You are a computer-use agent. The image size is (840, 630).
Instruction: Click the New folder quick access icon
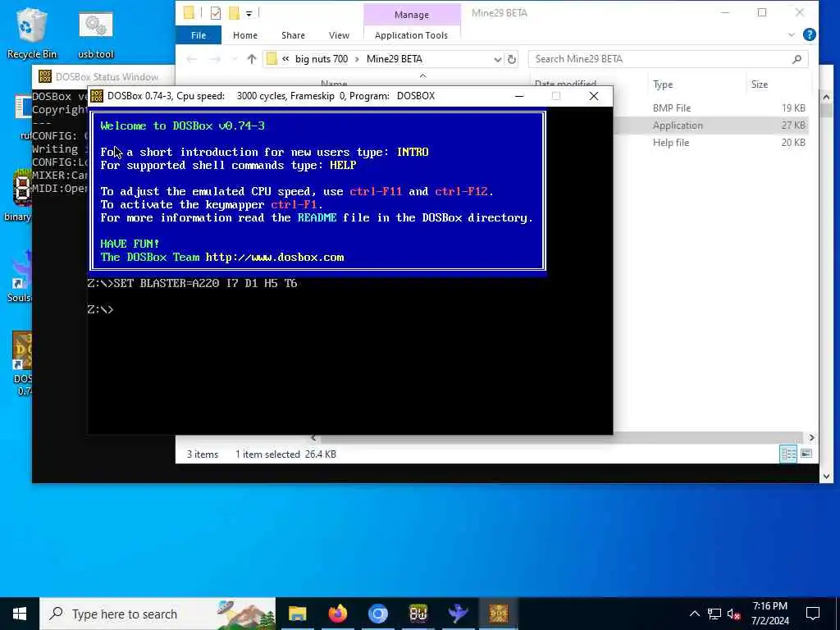click(x=234, y=13)
